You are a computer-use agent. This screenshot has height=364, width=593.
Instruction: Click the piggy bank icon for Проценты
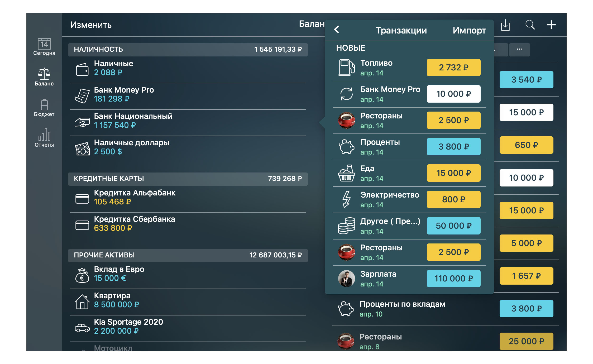(x=346, y=147)
